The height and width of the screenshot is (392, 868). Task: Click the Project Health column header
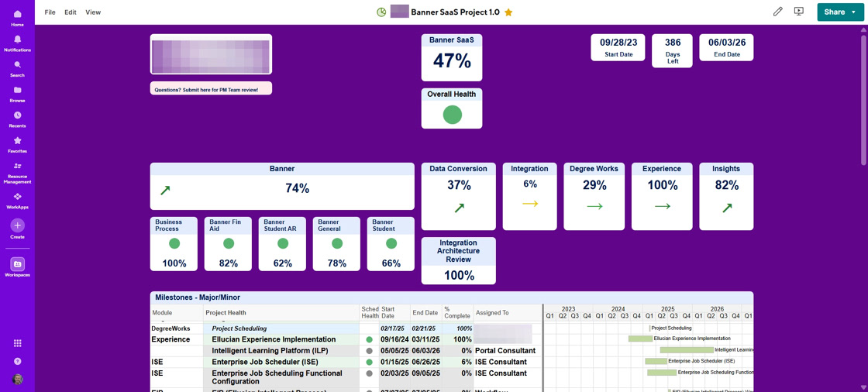click(x=282, y=313)
